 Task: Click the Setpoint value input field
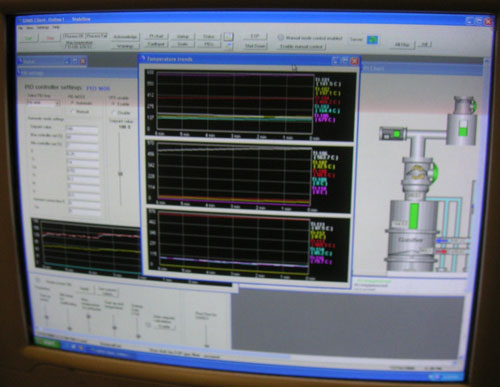point(82,128)
